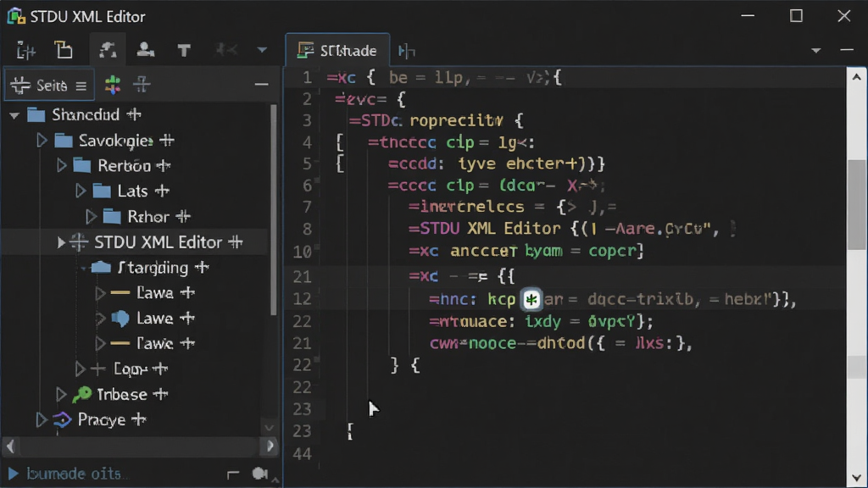Click the single user toolbar icon
The width and height of the screenshot is (868, 488).
(146, 50)
